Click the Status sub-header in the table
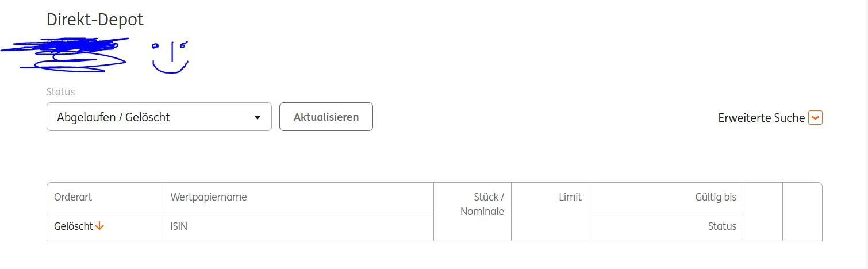 tap(722, 226)
